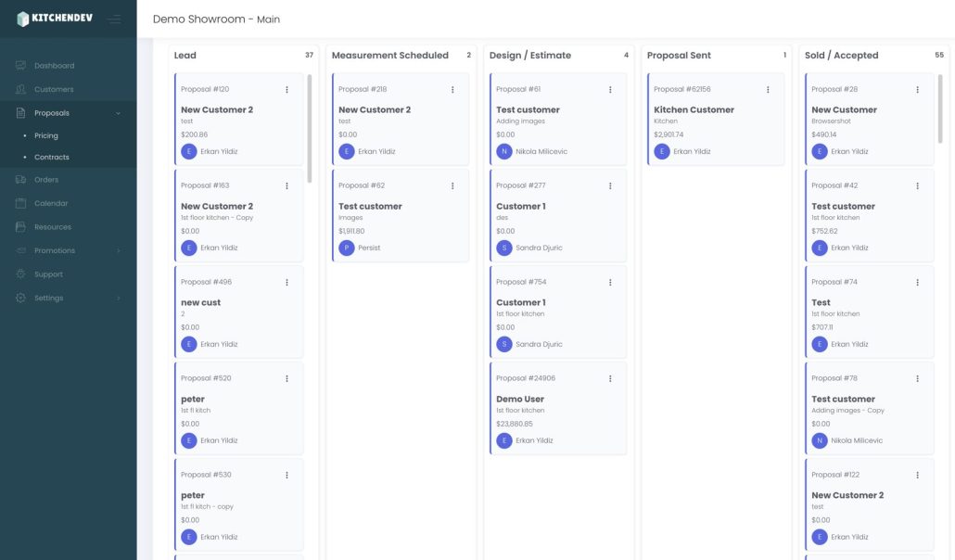The height and width of the screenshot is (560, 955).
Task: Expand the Promotions submenu arrow
Action: point(118,250)
